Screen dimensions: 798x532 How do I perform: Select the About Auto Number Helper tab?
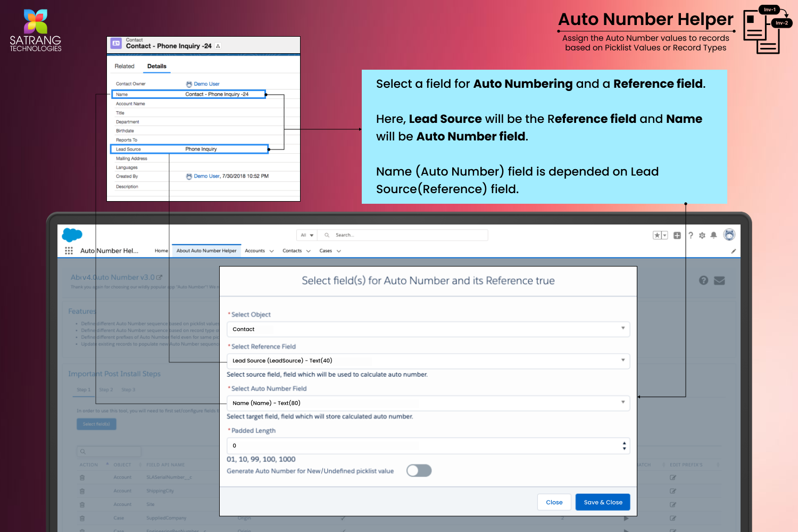206,251
